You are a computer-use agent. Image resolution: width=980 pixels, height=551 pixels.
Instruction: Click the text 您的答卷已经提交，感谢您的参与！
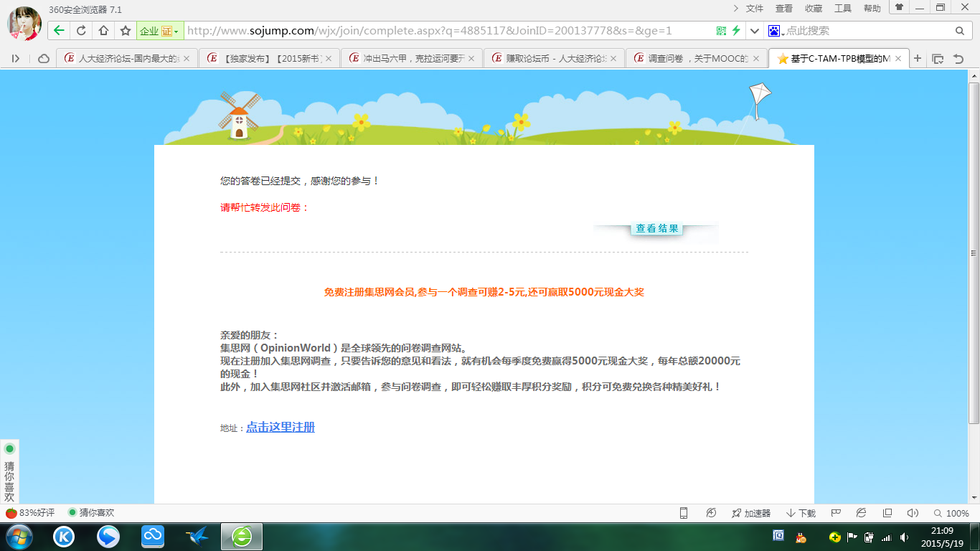click(300, 182)
